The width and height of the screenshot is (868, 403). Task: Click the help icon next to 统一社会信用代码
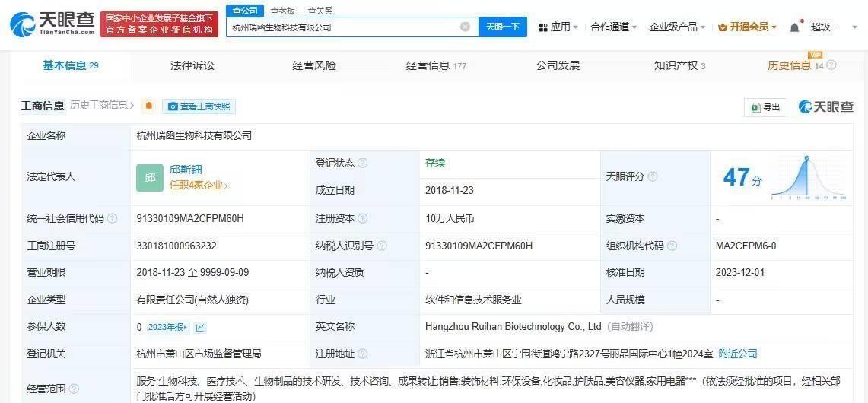coord(113,219)
